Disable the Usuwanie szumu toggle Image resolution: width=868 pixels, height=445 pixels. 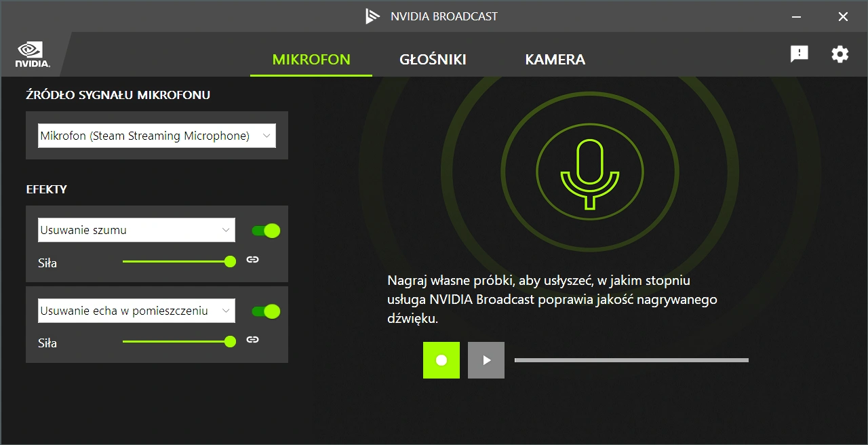pos(266,231)
